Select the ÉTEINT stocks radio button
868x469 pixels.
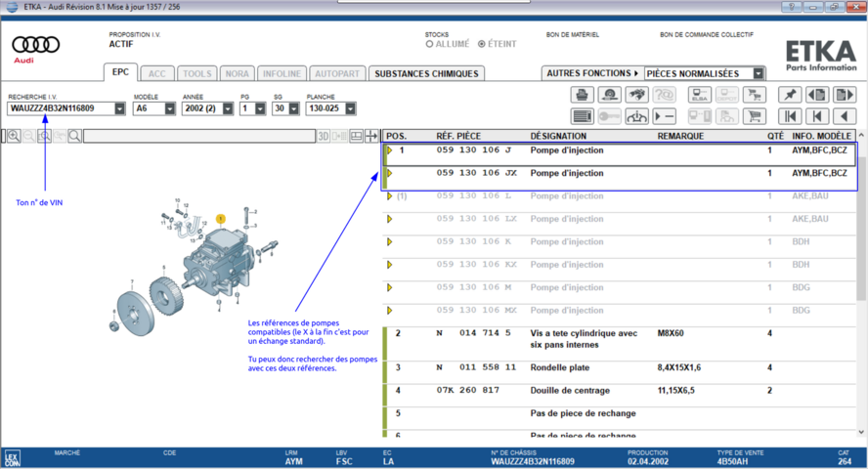pyautogui.click(x=482, y=44)
